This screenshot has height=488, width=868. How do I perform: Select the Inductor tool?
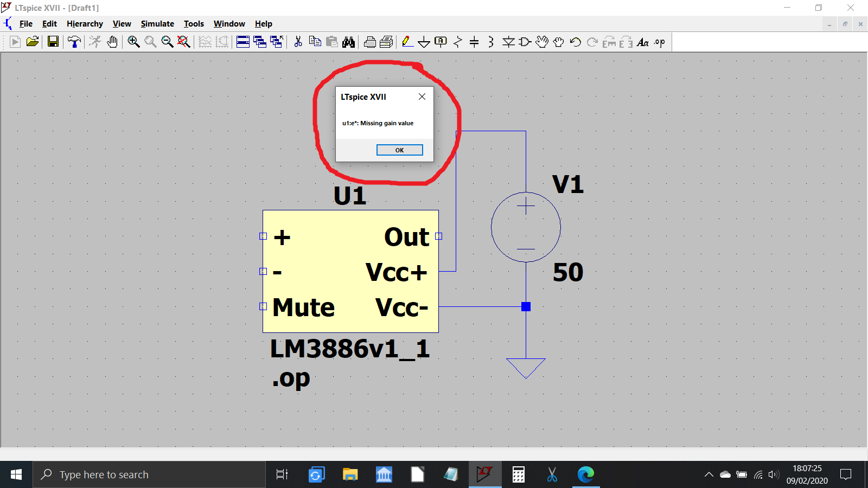(x=491, y=42)
